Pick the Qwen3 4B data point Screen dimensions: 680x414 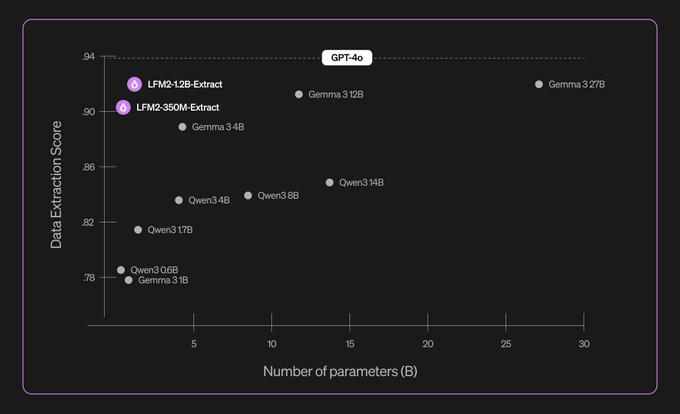[179, 200]
